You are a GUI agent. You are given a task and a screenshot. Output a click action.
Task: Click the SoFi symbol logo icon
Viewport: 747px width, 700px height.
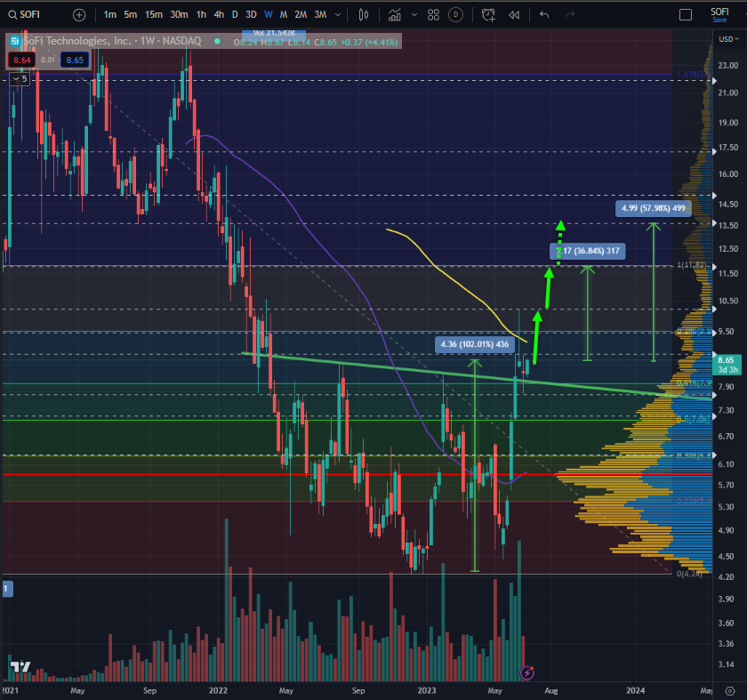[15, 41]
